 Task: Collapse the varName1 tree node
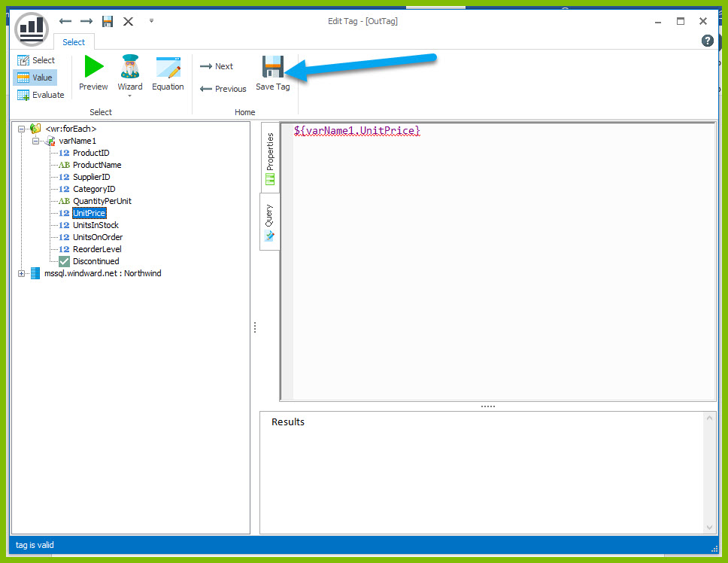tap(35, 142)
